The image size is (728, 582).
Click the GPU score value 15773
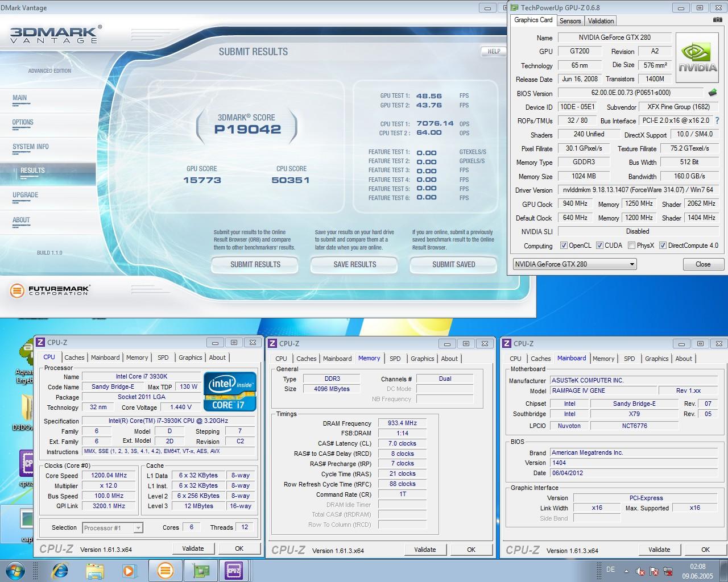click(202, 180)
